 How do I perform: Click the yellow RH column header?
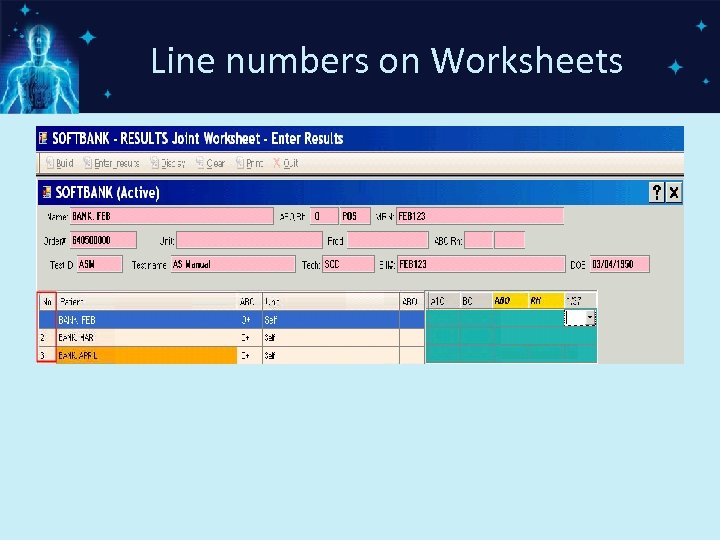pos(546,301)
